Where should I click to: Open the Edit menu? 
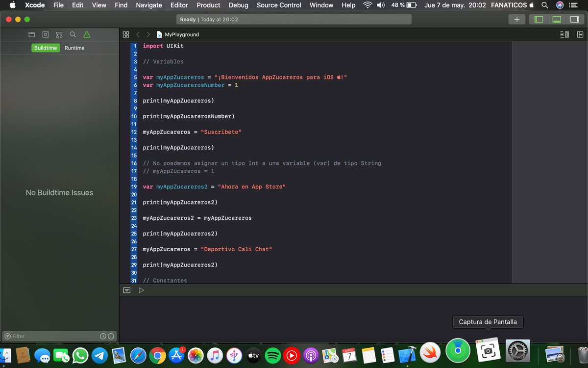77,5
